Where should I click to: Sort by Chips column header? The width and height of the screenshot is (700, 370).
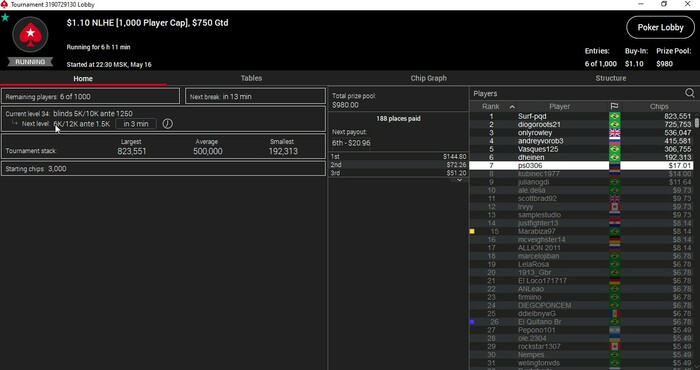tap(659, 107)
